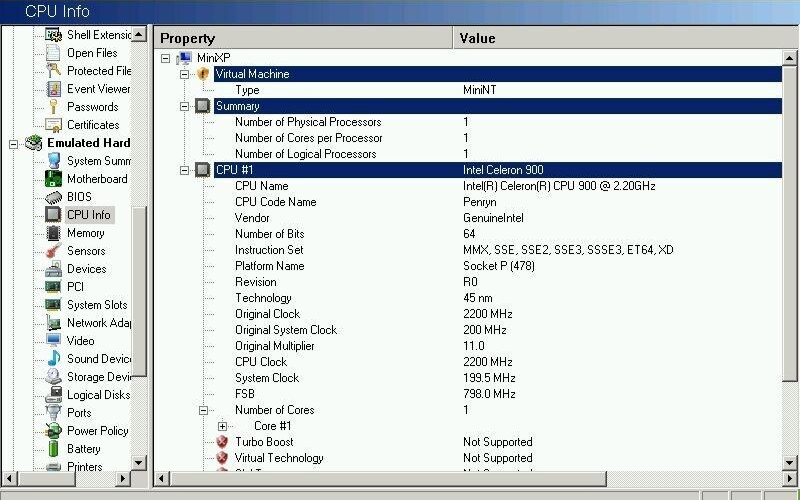Click the Motherboard icon
Screen dimensions: 800x500
pyautogui.click(x=53, y=179)
